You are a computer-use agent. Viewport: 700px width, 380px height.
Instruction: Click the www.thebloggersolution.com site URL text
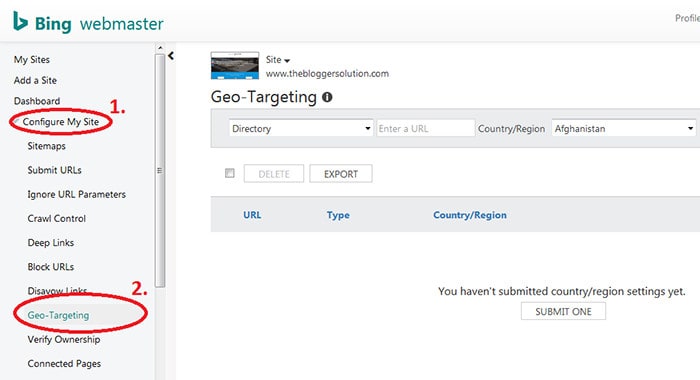coord(327,74)
